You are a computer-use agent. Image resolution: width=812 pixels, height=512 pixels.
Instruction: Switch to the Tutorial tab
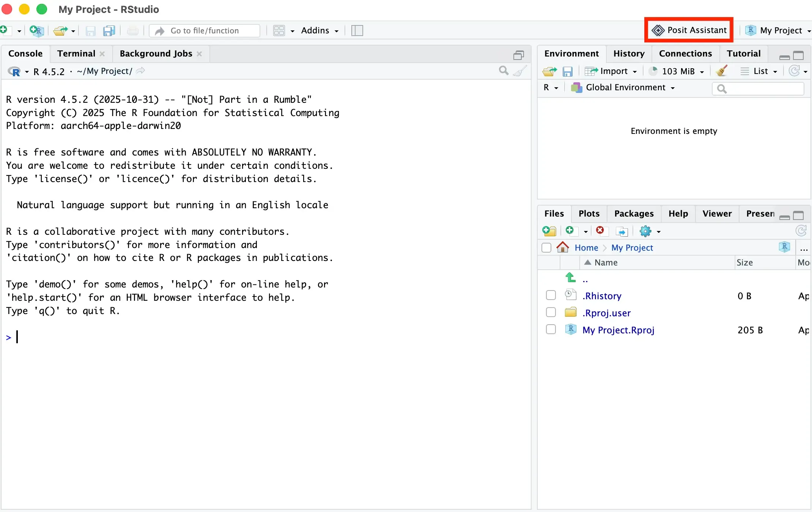pyautogui.click(x=744, y=53)
